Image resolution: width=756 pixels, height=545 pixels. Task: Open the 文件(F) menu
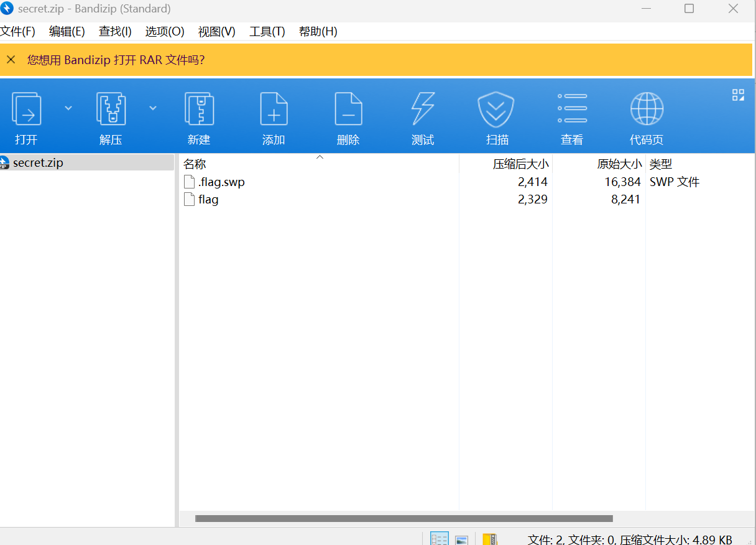(x=18, y=32)
